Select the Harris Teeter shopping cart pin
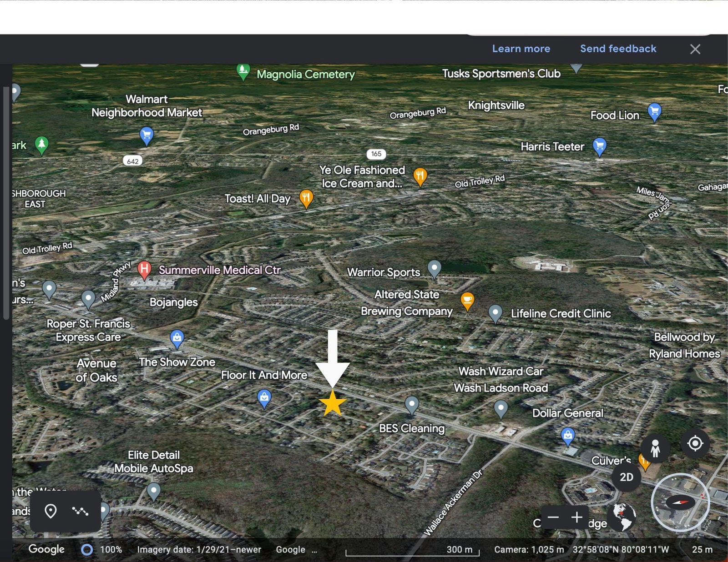This screenshot has height=562, width=728. (x=600, y=147)
